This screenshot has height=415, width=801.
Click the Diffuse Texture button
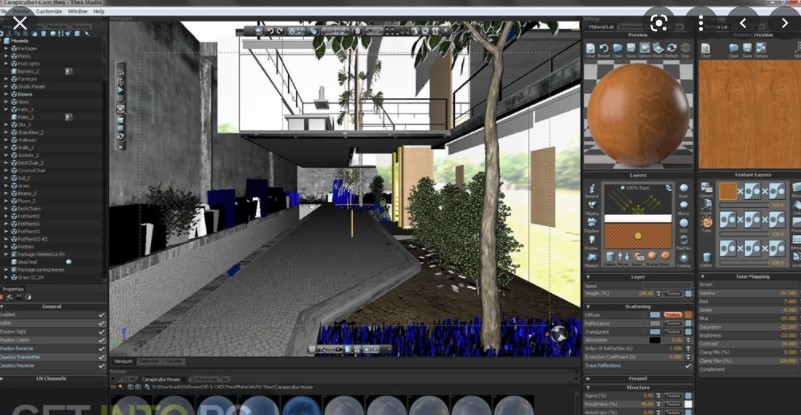673,315
